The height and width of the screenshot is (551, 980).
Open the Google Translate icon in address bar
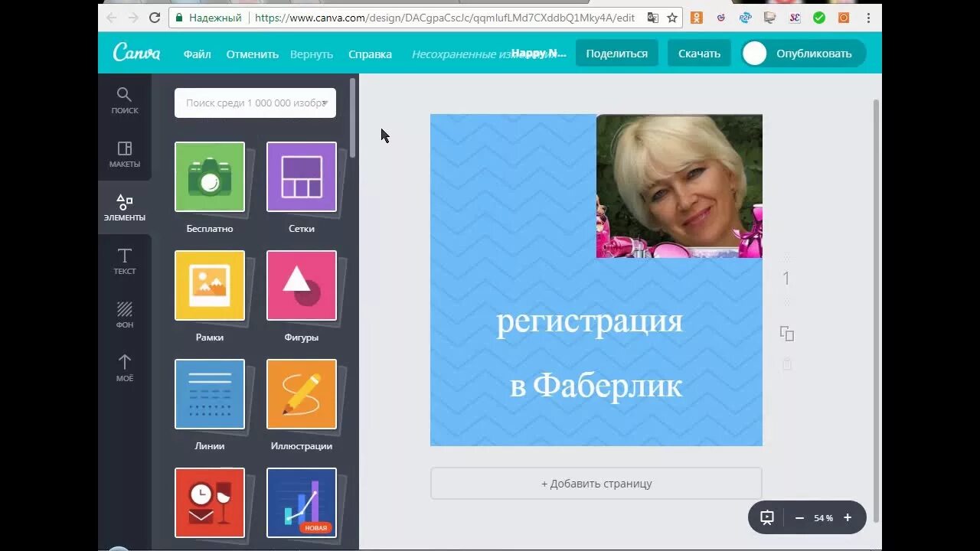point(652,17)
